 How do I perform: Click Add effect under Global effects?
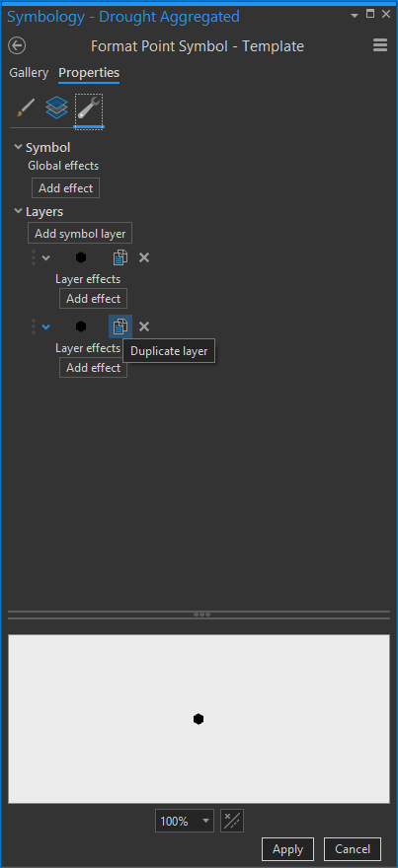point(65,188)
